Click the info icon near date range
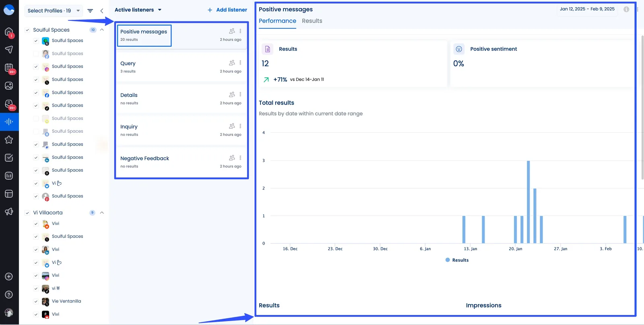Image resolution: width=644 pixels, height=325 pixels. (x=626, y=9)
